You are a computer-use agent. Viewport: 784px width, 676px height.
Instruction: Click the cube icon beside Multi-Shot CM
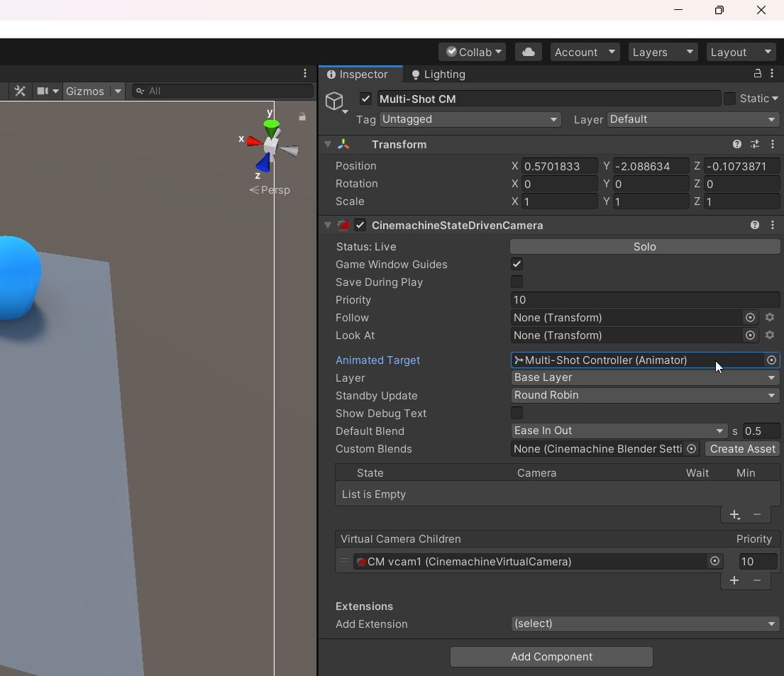point(336,101)
